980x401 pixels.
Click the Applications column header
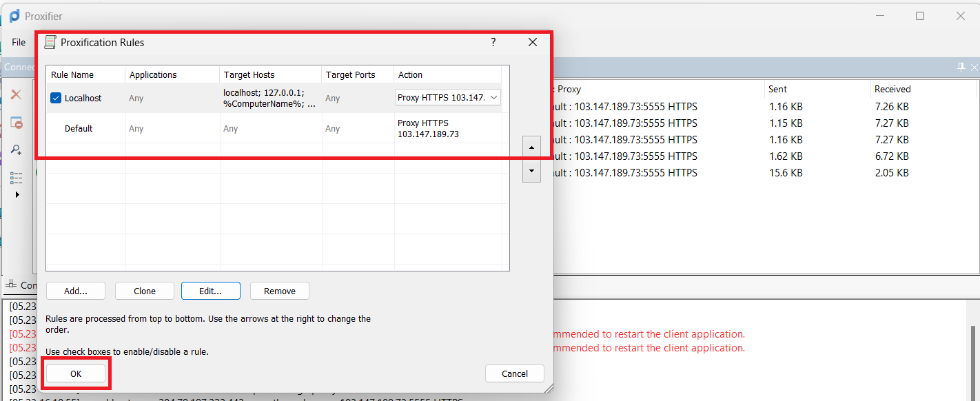(x=172, y=74)
